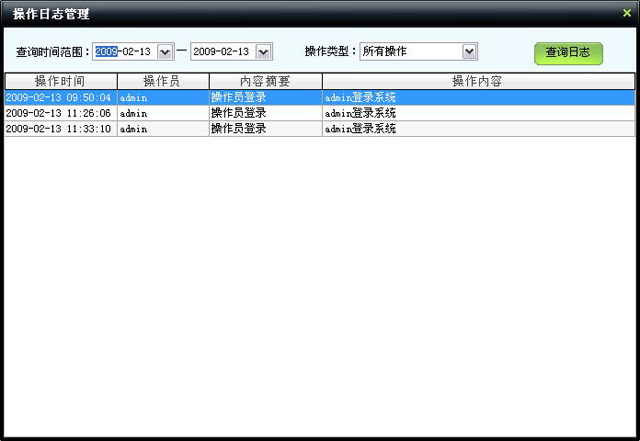Click the admin operator cell in the second row
Screen dimensions: 640x441
coord(133,113)
